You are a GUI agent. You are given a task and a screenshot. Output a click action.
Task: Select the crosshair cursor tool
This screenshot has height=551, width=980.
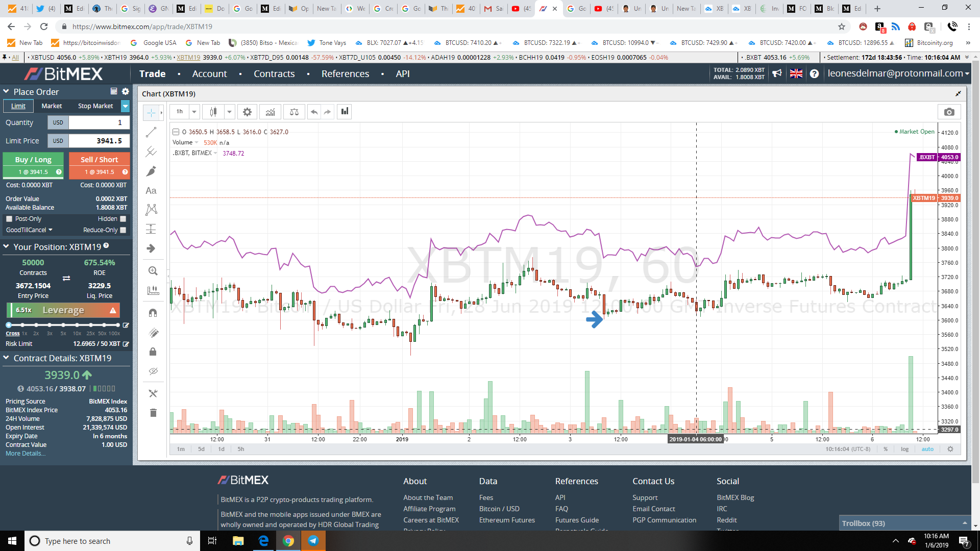[152, 113]
